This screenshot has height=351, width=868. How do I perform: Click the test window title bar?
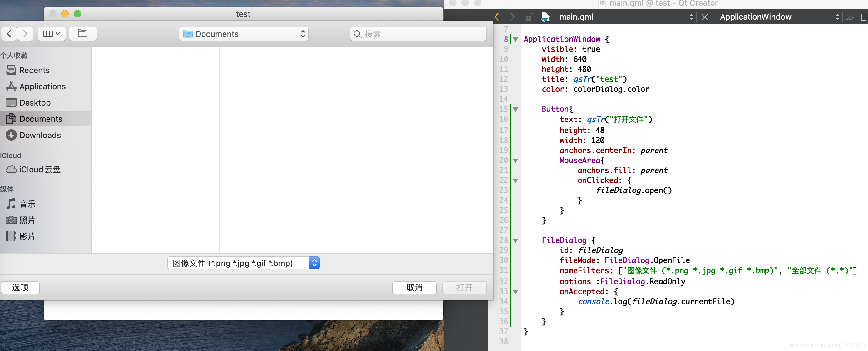243,14
